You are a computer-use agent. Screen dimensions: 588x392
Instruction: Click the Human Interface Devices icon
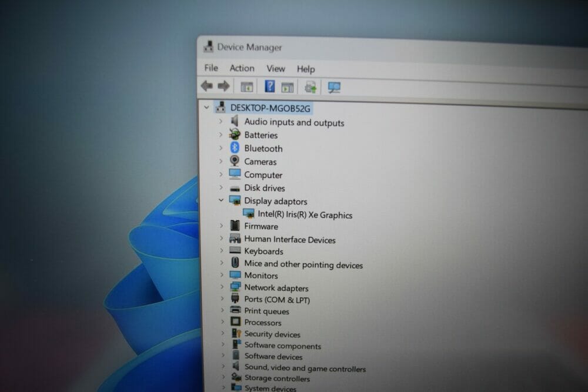click(x=235, y=239)
